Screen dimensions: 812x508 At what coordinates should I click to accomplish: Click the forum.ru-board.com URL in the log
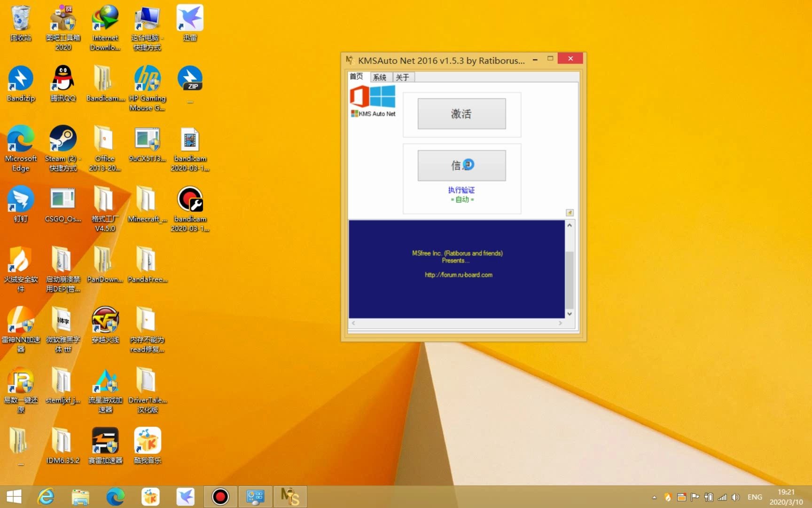(459, 275)
